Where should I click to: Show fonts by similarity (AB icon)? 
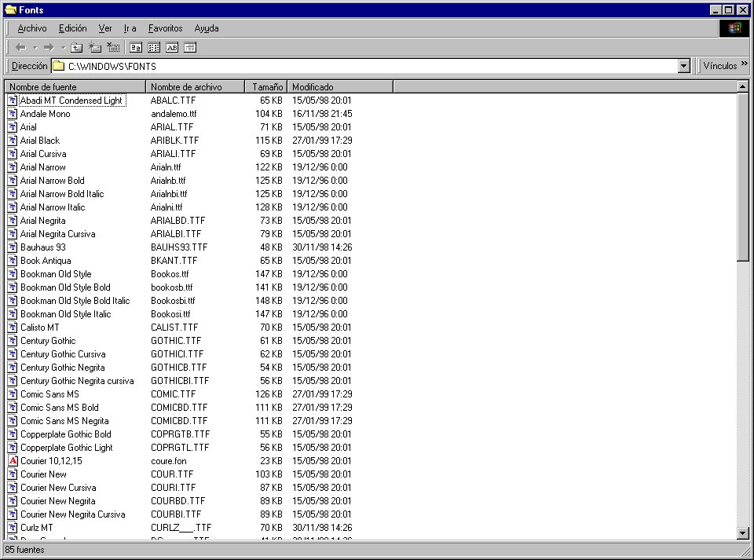pos(172,47)
